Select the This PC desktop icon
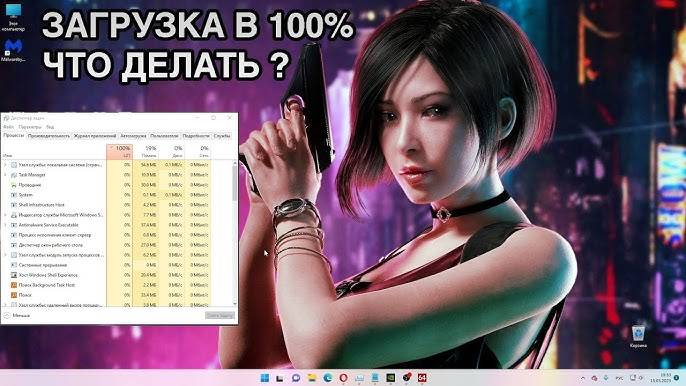686x386 pixels. click(14, 18)
